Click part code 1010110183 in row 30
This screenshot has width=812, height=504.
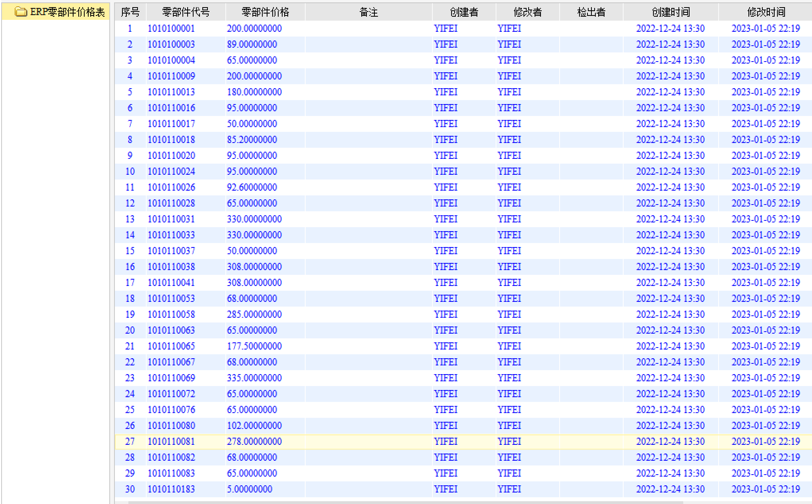[171, 489]
